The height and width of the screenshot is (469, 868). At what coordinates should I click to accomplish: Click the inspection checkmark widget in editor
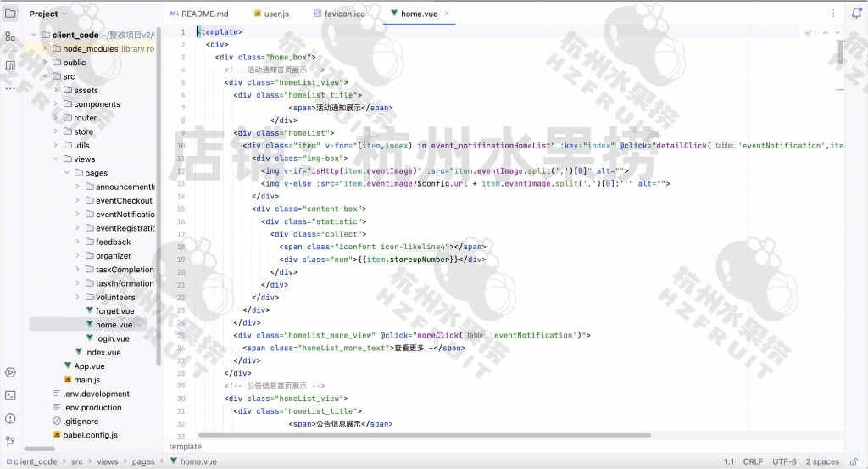(810, 32)
